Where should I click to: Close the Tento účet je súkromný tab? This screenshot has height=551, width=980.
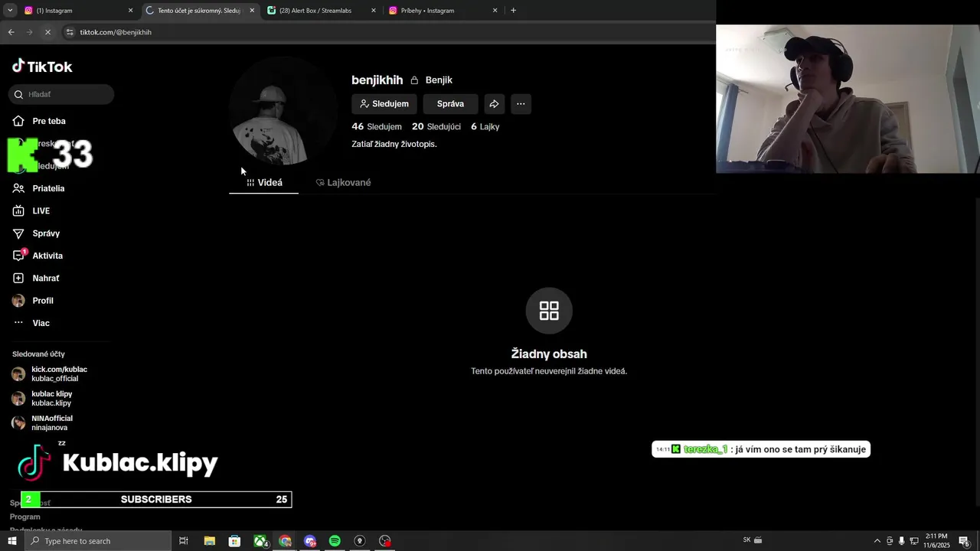click(x=252, y=11)
